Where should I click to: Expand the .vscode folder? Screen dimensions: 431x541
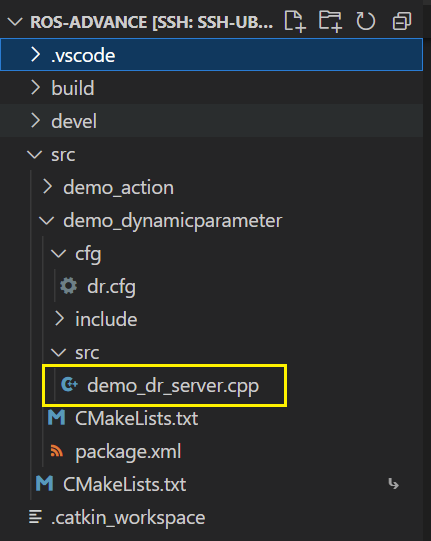[211, 55]
